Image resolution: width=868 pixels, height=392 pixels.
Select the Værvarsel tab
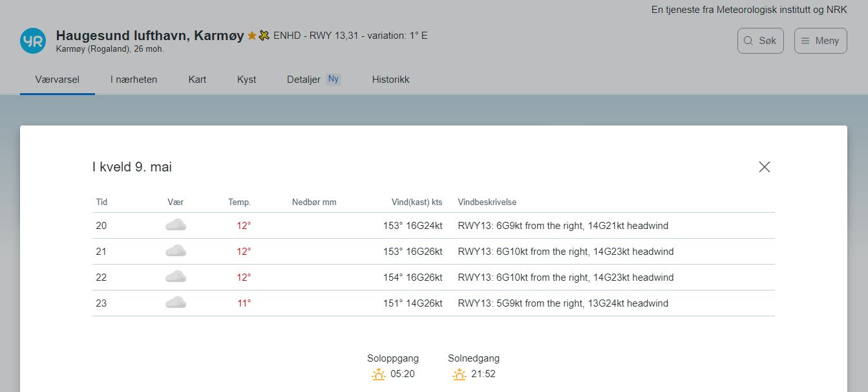[58, 80]
